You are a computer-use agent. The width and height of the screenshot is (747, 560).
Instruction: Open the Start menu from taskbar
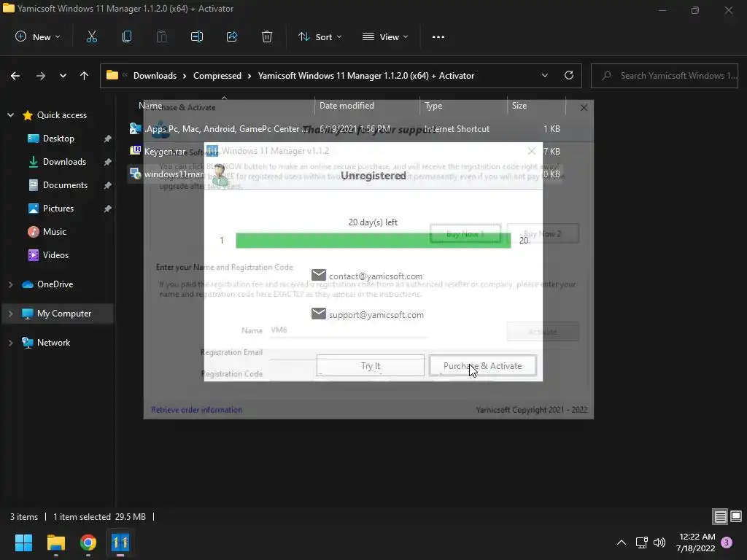(23, 542)
